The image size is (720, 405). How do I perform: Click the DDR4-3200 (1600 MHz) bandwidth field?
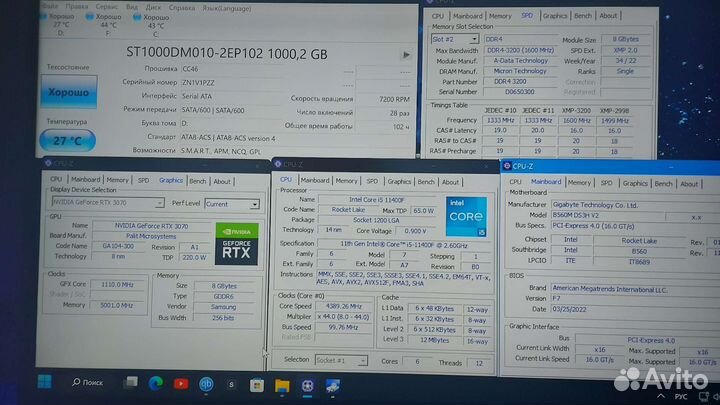(520, 50)
